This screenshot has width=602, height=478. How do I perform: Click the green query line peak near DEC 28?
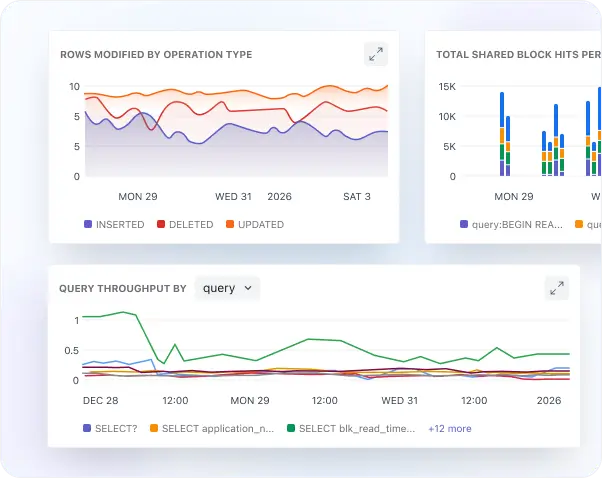click(123, 312)
